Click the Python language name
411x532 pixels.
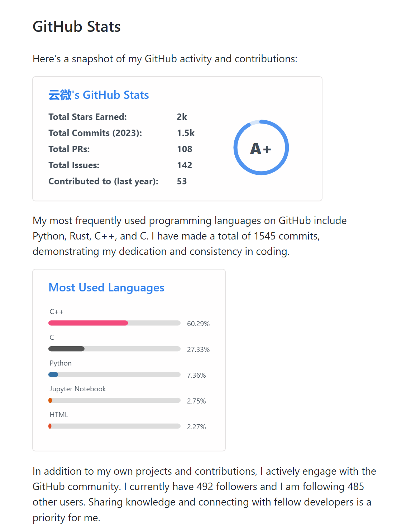(x=61, y=363)
